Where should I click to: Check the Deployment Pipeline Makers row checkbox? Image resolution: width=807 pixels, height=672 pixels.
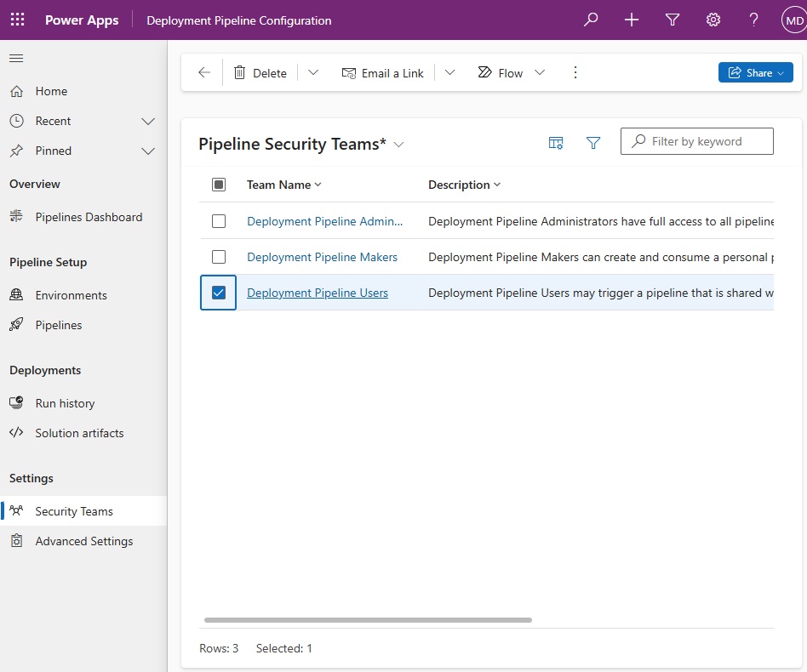click(219, 257)
